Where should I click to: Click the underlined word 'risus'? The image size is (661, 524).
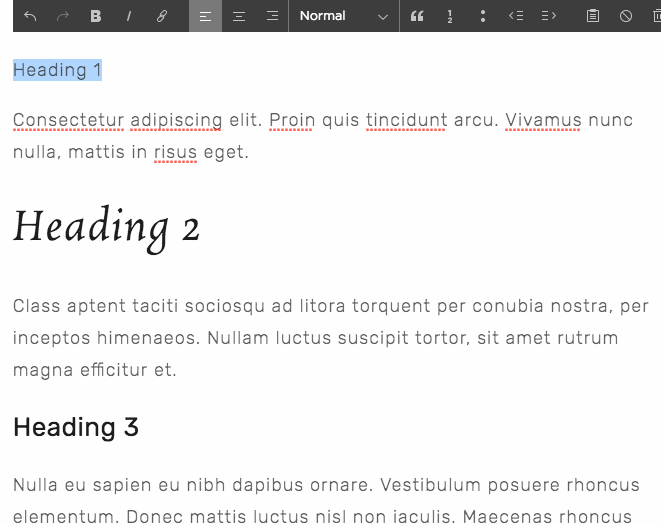tap(175, 153)
